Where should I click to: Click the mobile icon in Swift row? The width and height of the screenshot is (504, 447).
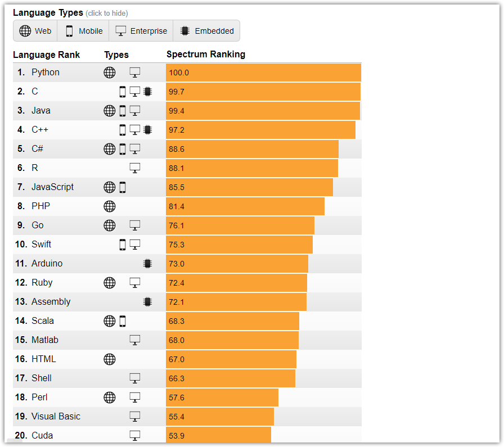click(123, 245)
